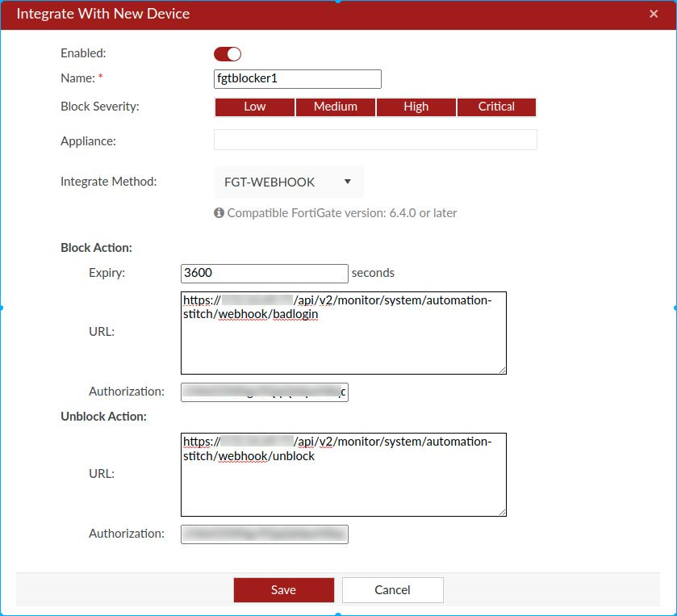
Task: Select the Name field containing fgtblocker1
Action: 297,78
